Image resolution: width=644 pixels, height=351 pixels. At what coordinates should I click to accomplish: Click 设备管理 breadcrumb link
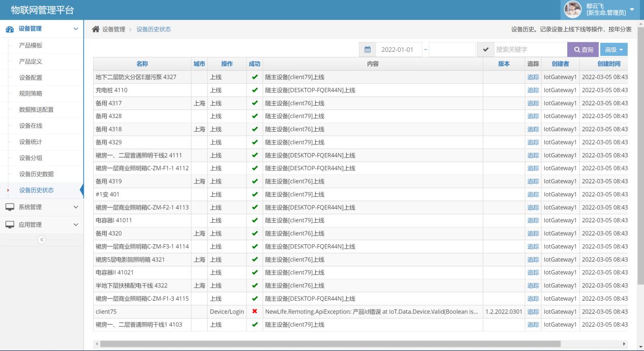point(113,30)
